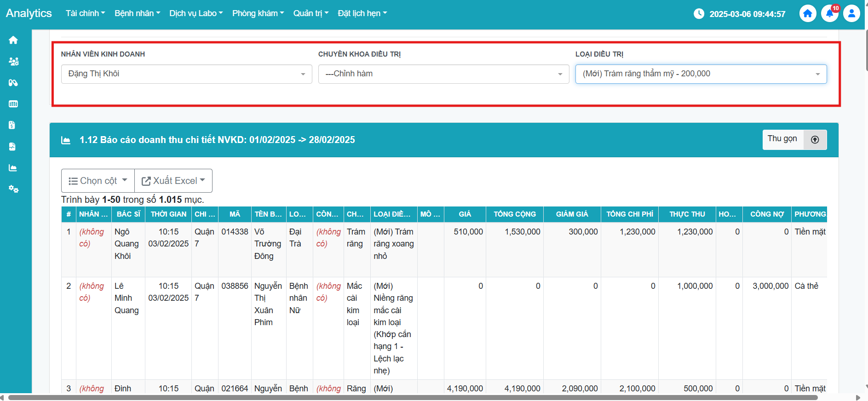Open the user management sidebar icon
The width and height of the screenshot is (868, 401).
click(x=13, y=62)
